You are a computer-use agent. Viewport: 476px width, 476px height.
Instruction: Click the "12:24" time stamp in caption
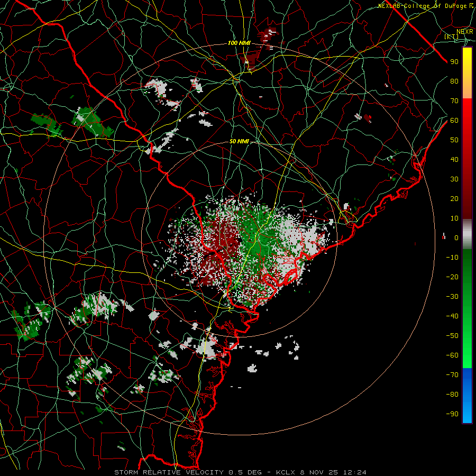click(355, 472)
